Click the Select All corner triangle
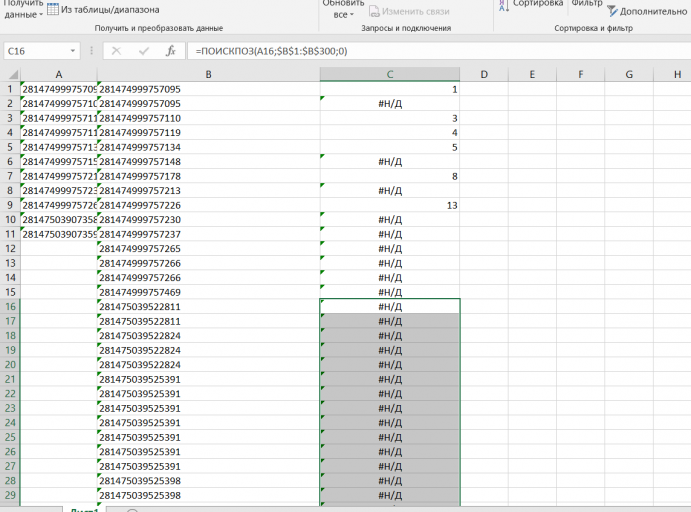The image size is (691, 512). [13, 74]
